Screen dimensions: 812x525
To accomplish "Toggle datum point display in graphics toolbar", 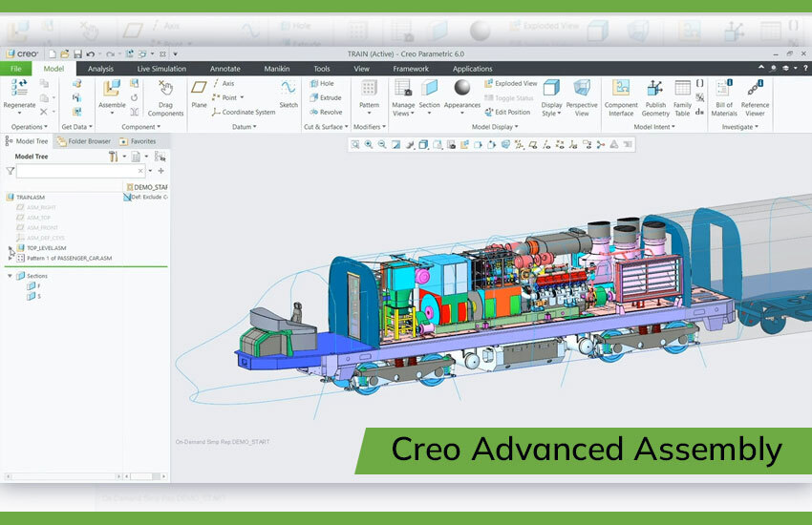I will tap(560, 145).
